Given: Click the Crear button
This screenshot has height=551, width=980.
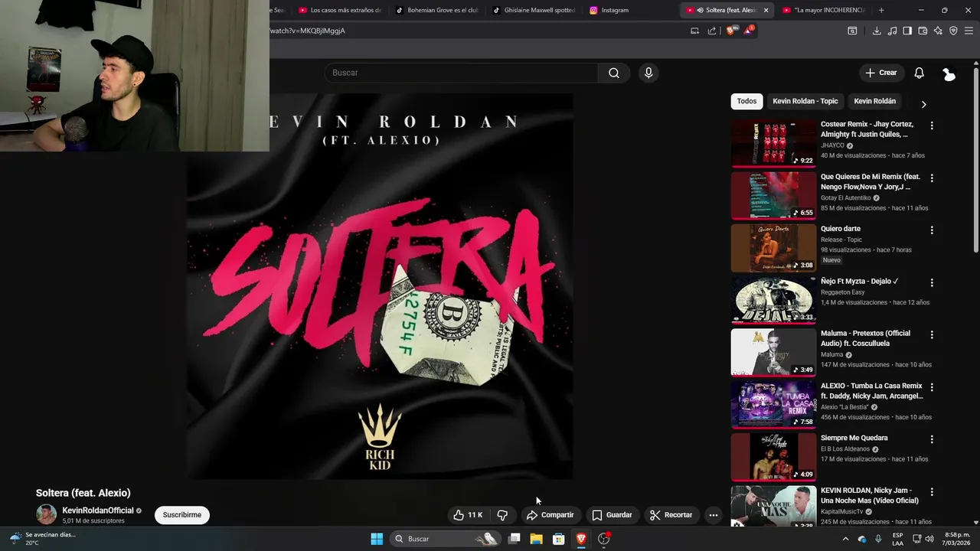Looking at the screenshot, I should 880,73.
